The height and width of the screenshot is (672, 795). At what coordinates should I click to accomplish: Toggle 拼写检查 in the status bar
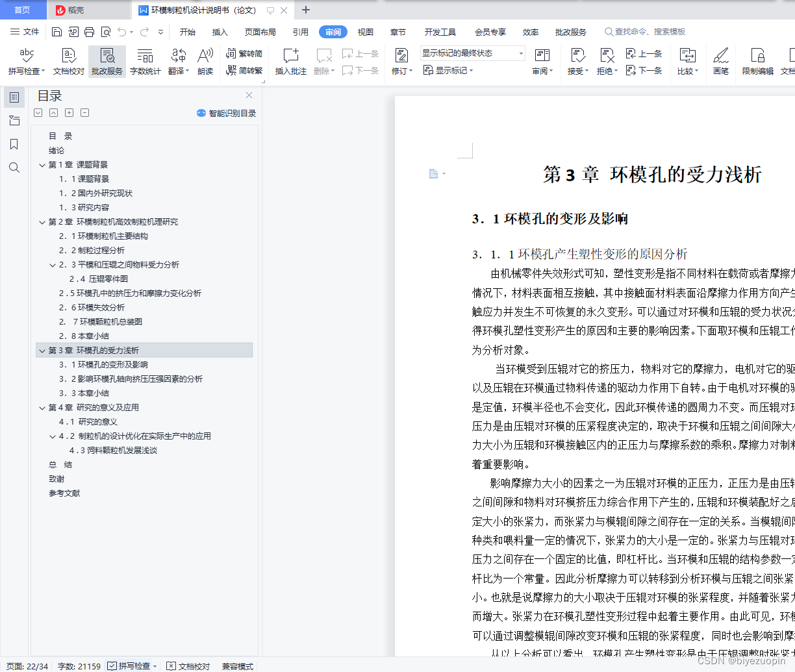tap(132, 666)
